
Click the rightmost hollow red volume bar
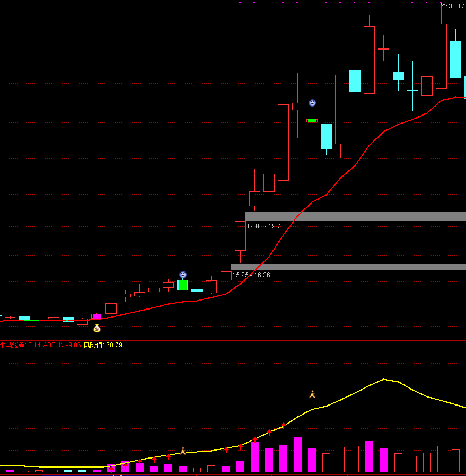pyautogui.click(x=455, y=461)
